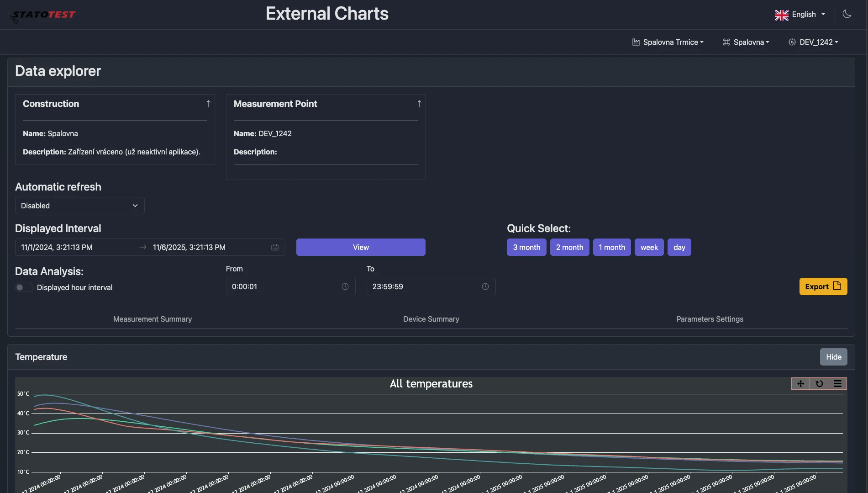This screenshot has height=493, width=868.
Task: Expand the DEV_1242 device dropdown
Action: 813,42
